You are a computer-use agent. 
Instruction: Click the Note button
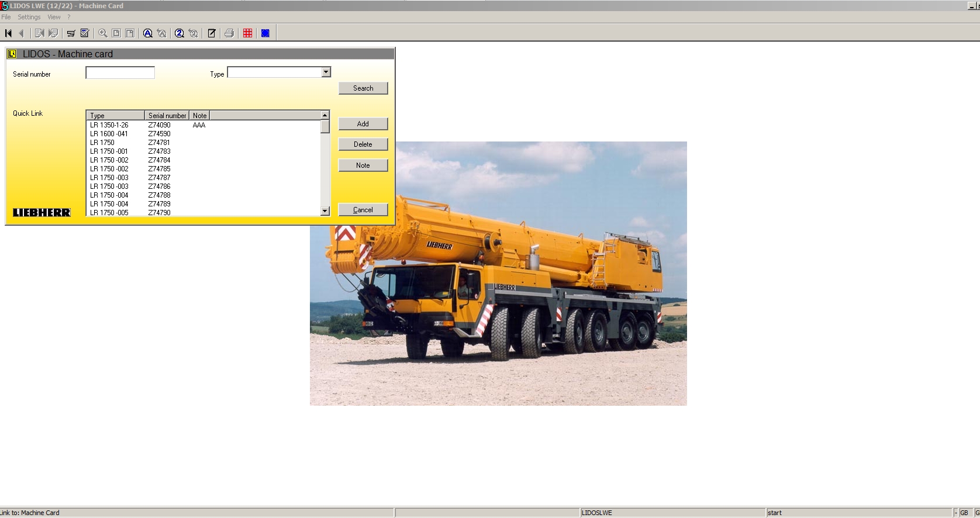point(363,165)
